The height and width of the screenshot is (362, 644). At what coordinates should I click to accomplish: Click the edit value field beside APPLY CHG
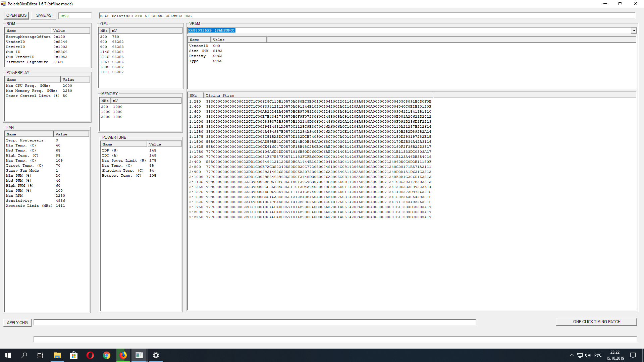click(x=254, y=322)
